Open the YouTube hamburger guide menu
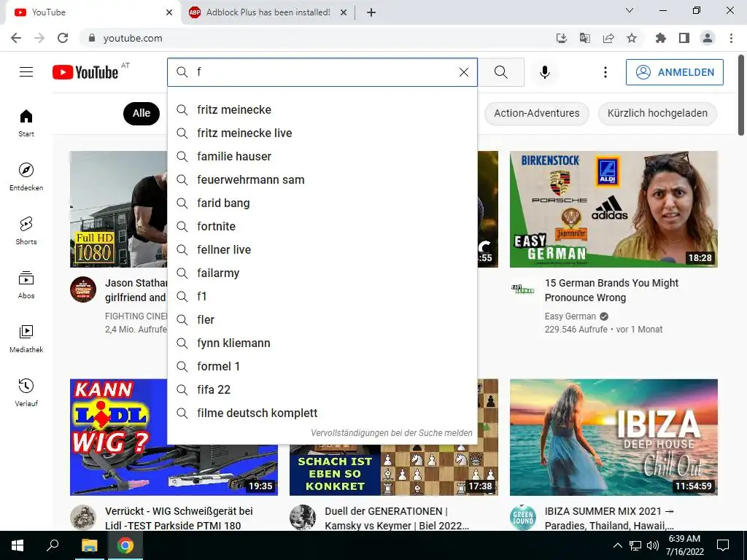The image size is (747, 560). [26, 72]
